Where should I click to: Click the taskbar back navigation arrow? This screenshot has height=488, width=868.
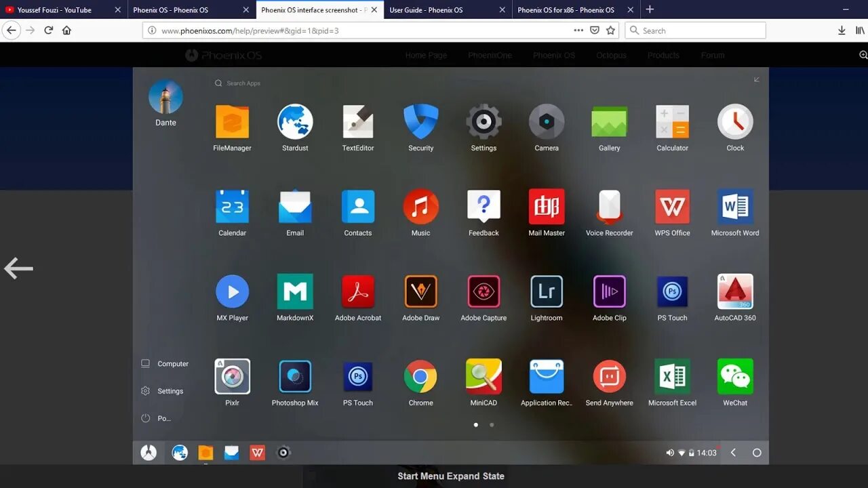click(x=733, y=453)
